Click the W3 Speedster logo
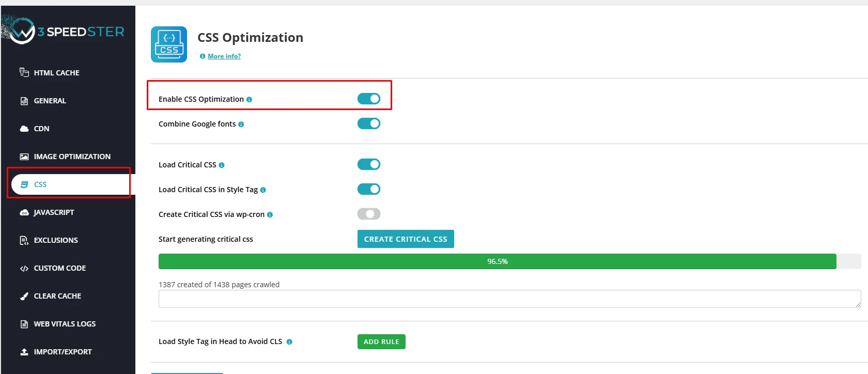The height and width of the screenshot is (374, 868). pos(63,30)
